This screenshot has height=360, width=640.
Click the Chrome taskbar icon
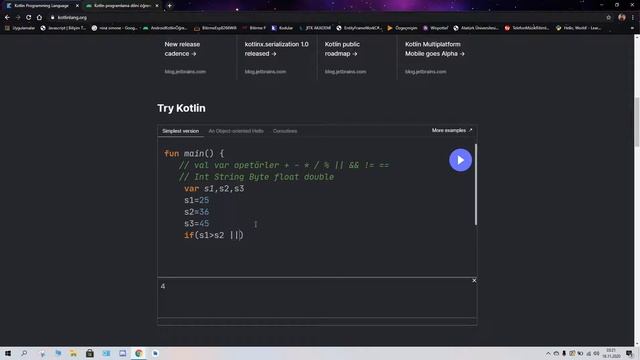point(139,353)
